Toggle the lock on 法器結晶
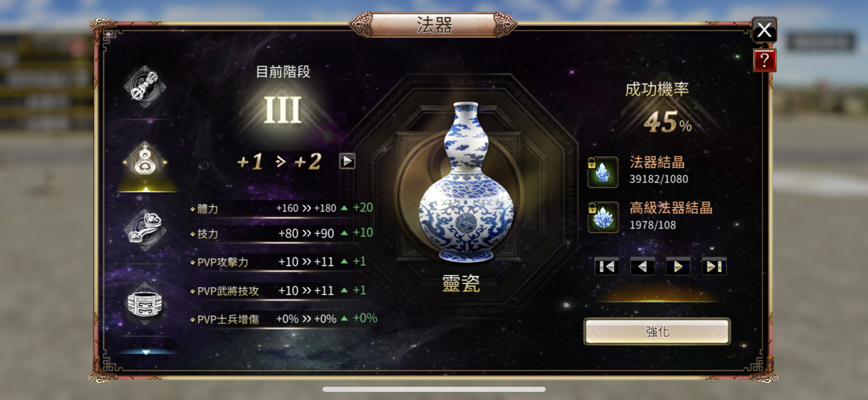The width and height of the screenshot is (868, 400). tap(592, 163)
